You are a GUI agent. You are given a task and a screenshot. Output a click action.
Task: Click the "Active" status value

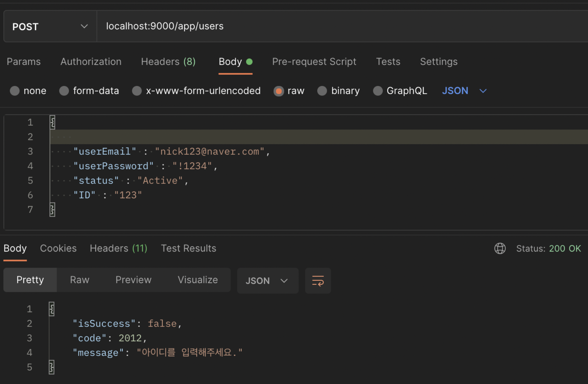pyautogui.click(x=160, y=180)
